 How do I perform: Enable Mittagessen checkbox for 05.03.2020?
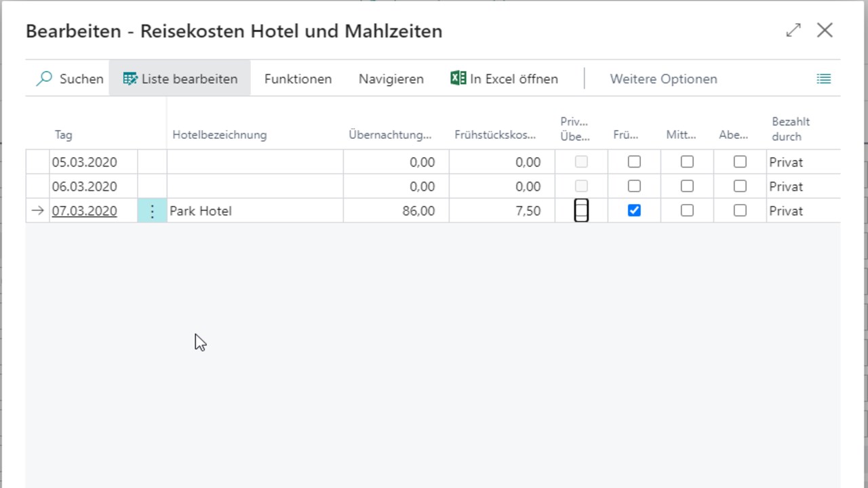pyautogui.click(x=687, y=162)
